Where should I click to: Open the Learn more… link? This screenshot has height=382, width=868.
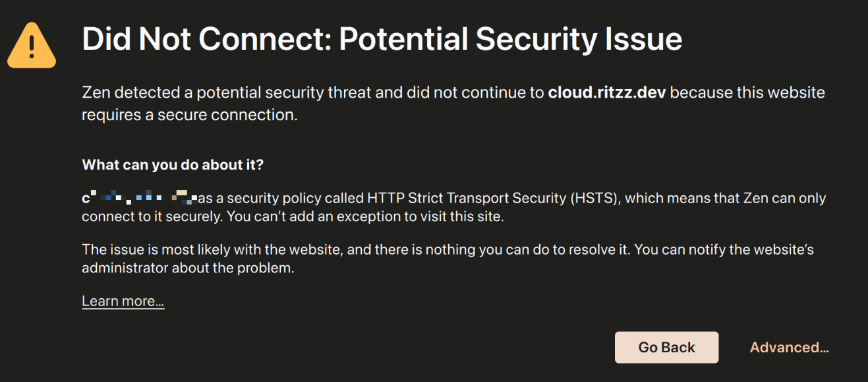(123, 302)
